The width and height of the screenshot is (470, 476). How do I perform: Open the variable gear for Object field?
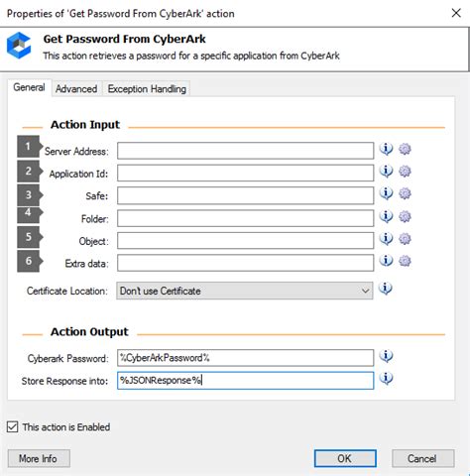click(405, 239)
